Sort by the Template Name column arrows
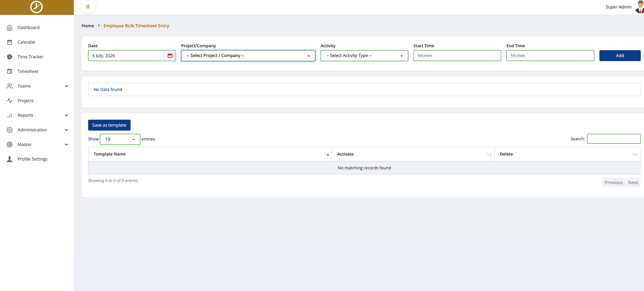 point(327,154)
